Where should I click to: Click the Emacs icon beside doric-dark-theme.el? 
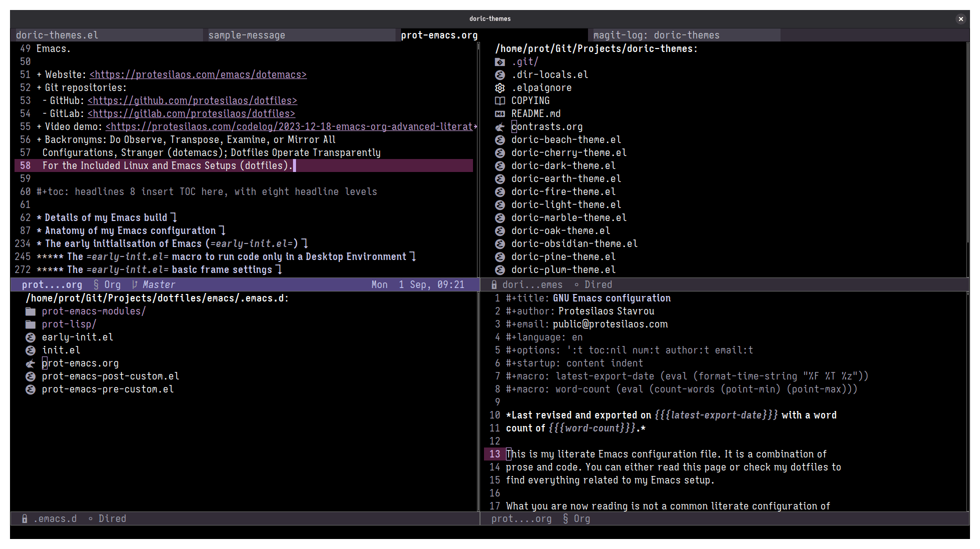[x=499, y=166]
